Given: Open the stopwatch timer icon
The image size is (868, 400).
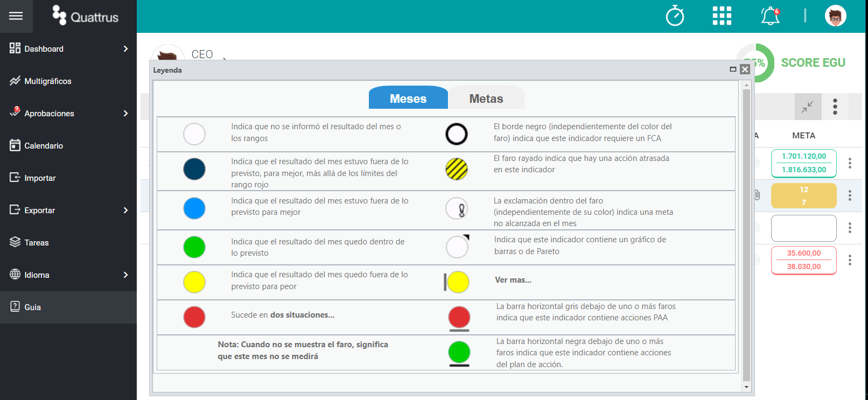Looking at the screenshot, I should pos(675,16).
